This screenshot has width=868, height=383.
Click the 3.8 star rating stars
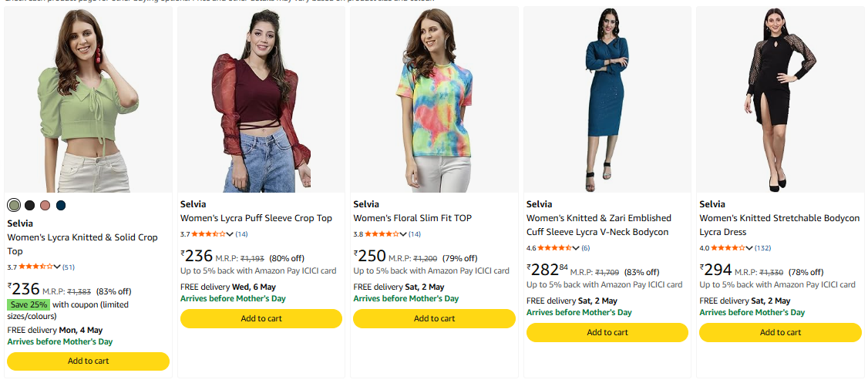coord(382,234)
